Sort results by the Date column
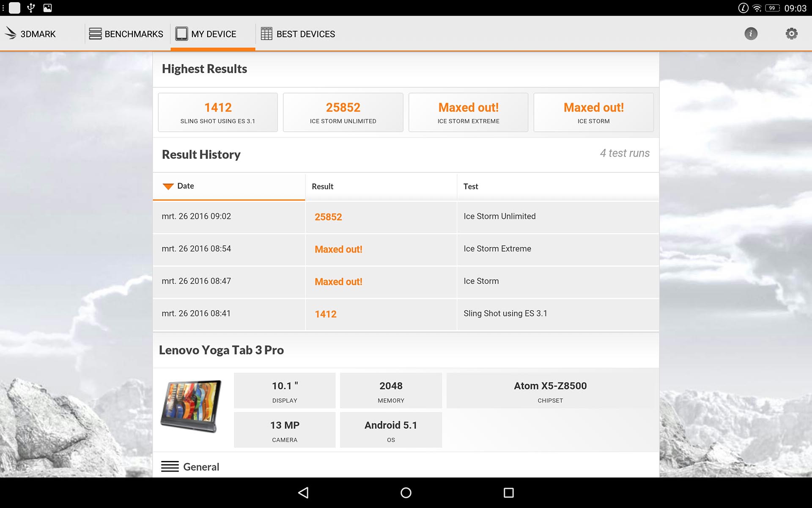The image size is (812, 508). pyautogui.click(x=229, y=186)
